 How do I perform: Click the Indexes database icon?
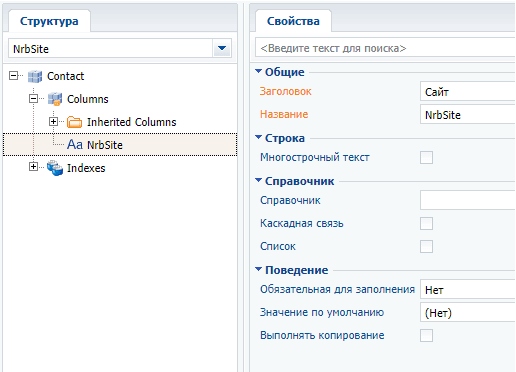pos(55,168)
